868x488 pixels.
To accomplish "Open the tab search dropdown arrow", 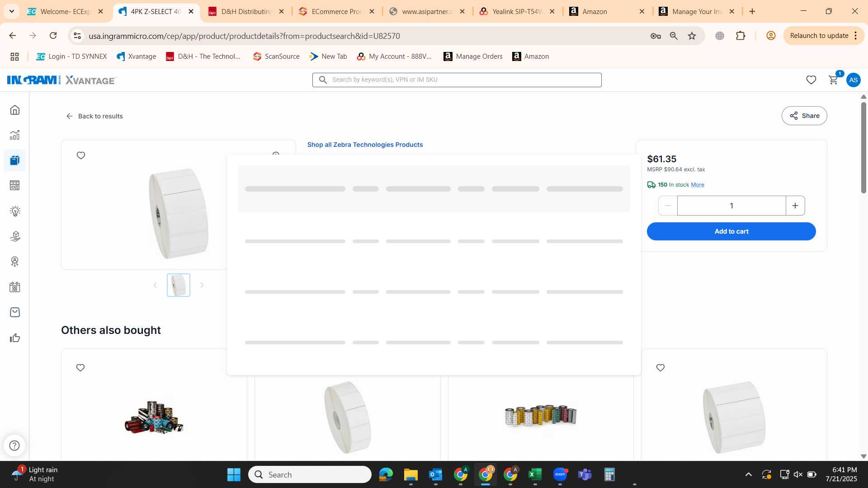I will click(x=11, y=11).
